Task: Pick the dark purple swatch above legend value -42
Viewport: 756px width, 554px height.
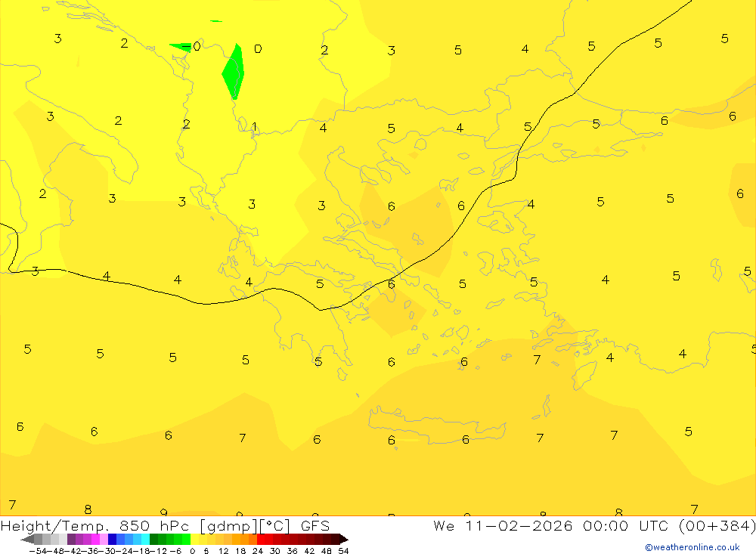Action: click(x=71, y=540)
